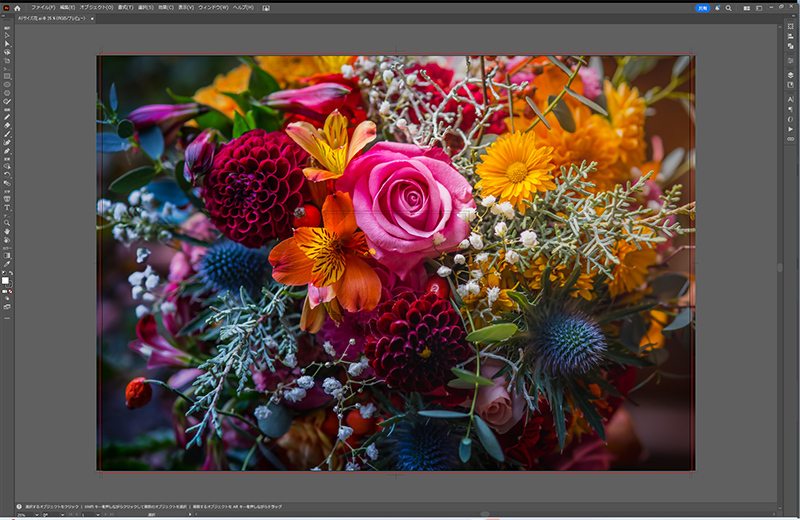
Task: Close the open .ai document tab
Action: [x=92, y=19]
